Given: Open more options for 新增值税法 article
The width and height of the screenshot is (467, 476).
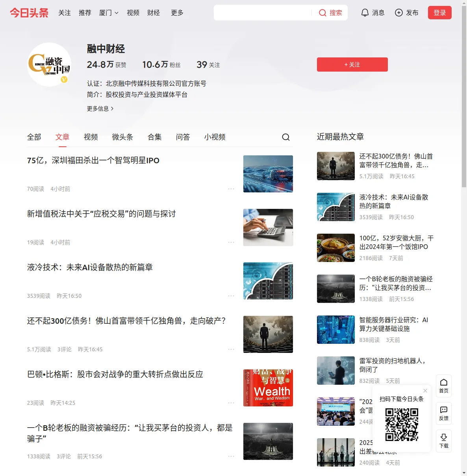Looking at the screenshot, I should pyautogui.click(x=231, y=242).
